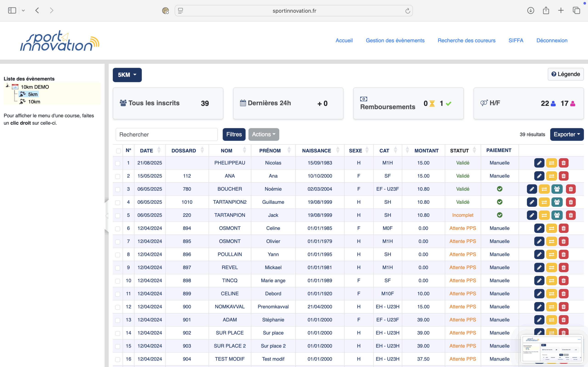The image size is (588, 367).
Task: Click the yellow transfer icon for ANA row
Action: pyautogui.click(x=551, y=176)
